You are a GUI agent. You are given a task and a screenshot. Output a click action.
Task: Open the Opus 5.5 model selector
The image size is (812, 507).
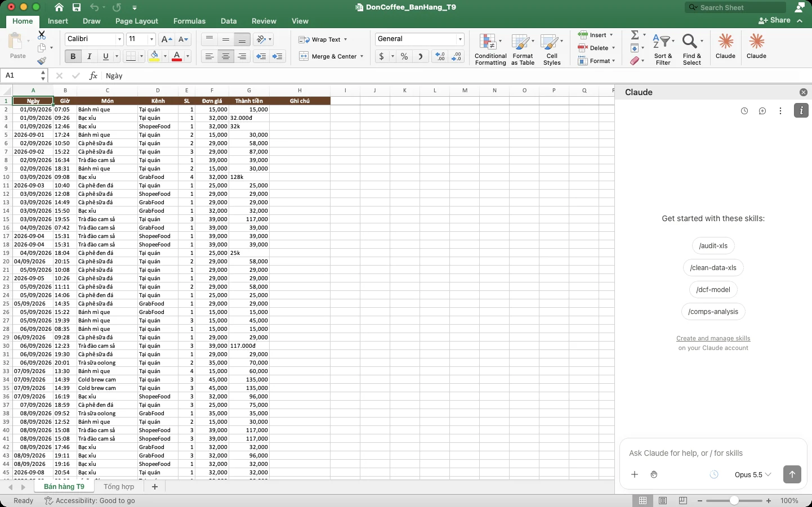click(x=753, y=474)
